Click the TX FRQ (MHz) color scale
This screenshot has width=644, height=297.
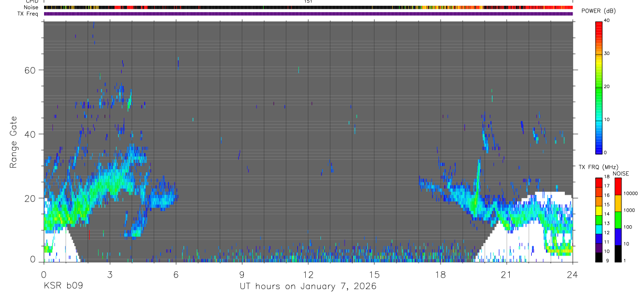[x=598, y=220]
